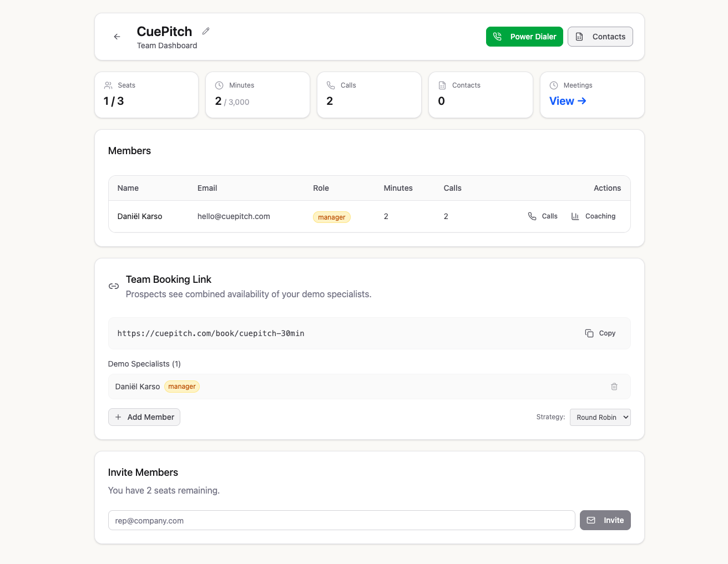Click the Calls stat card

tap(369, 95)
